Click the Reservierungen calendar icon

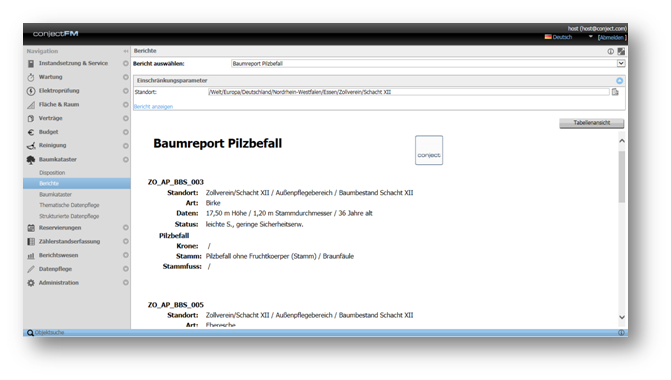pos(31,228)
